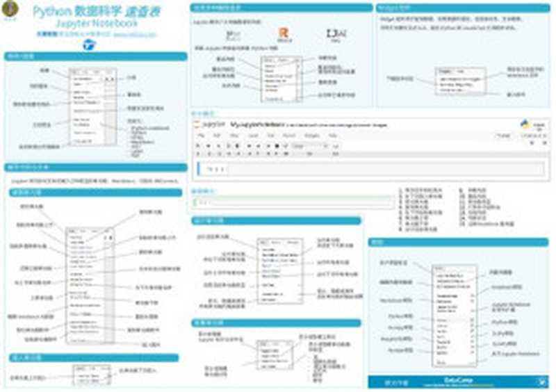Open the File menu in the notebook
Viewport: 556px width, 392px height.
click(201, 136)
